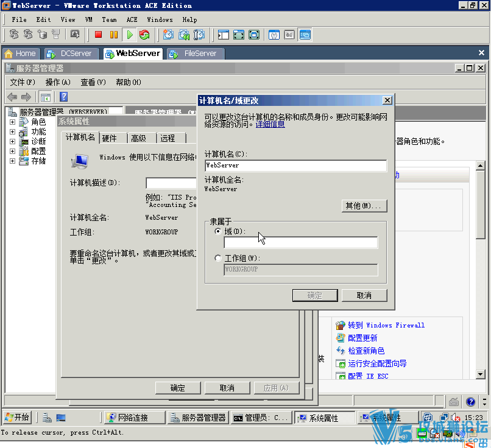Switch to the DCServer VM tab
Screen dimensions: 491x448
[72, 54]
